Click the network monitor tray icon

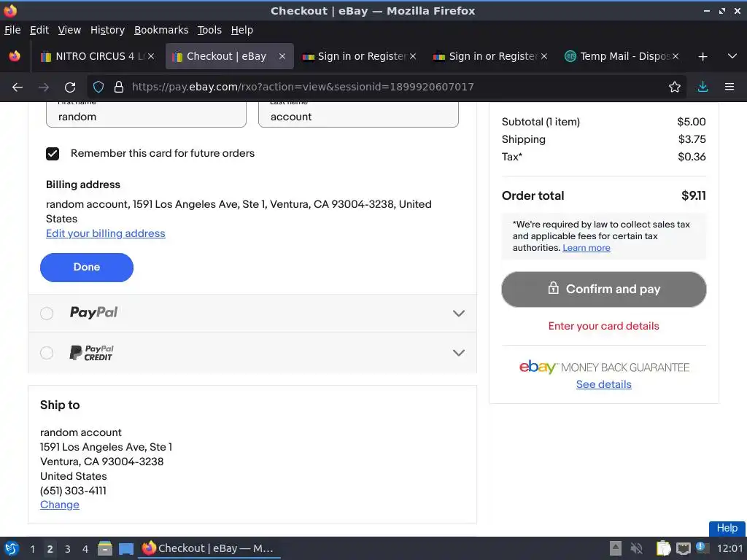[683, 548]
